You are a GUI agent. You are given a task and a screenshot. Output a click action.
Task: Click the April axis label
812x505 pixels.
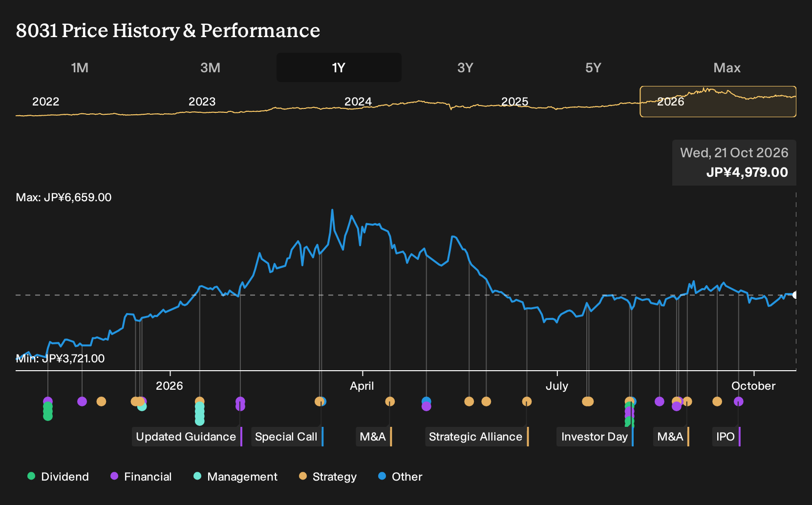[x=362, y=386]
